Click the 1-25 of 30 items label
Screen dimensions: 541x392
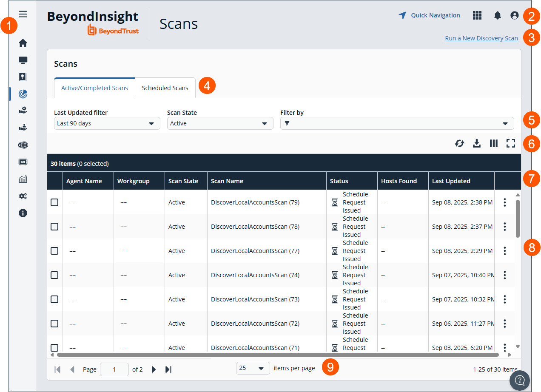tap(495, 369)
